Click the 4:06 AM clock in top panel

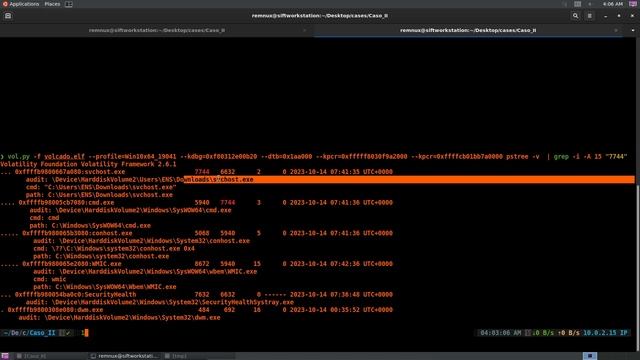(612, 4)
